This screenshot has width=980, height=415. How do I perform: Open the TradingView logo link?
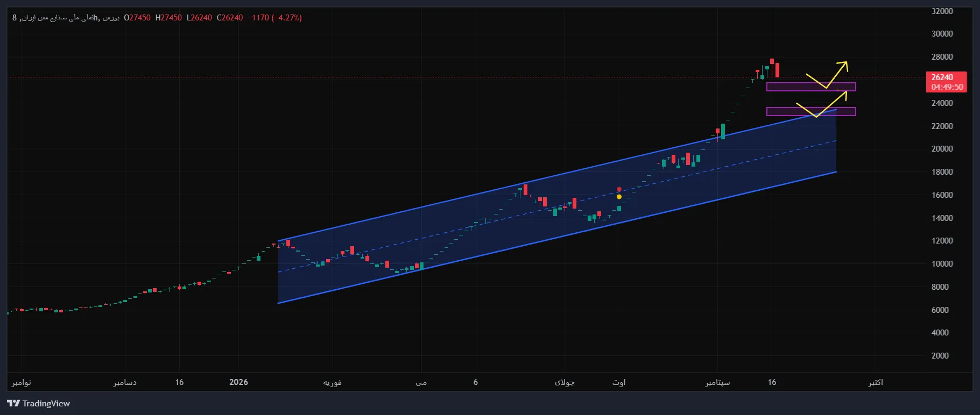click(39, 403)
